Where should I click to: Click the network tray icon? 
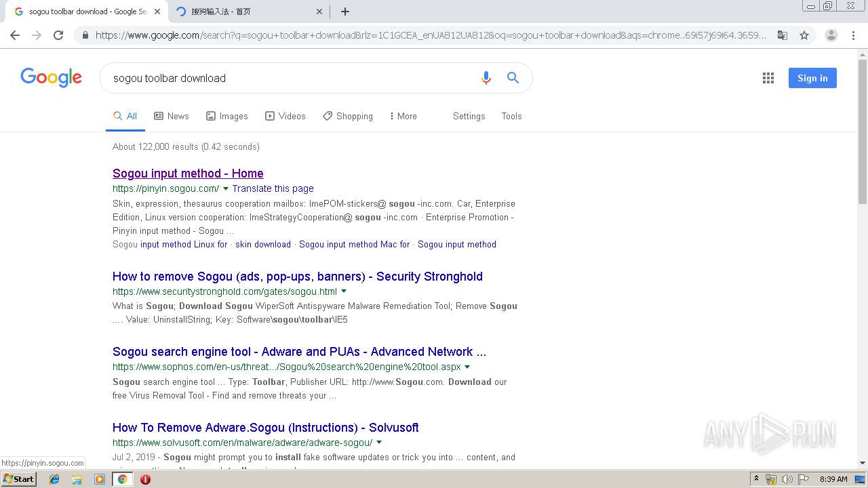[771, 479]
